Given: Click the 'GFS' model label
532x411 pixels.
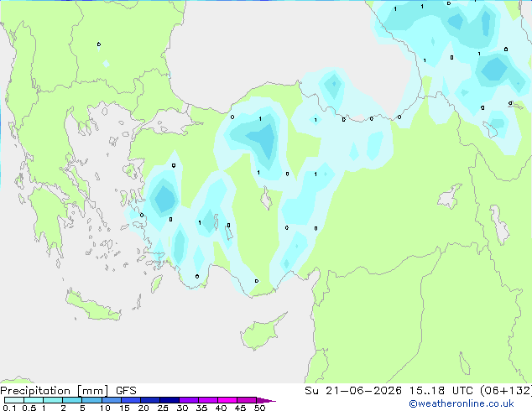Looking at the screenshot, I should pos(126,391).
